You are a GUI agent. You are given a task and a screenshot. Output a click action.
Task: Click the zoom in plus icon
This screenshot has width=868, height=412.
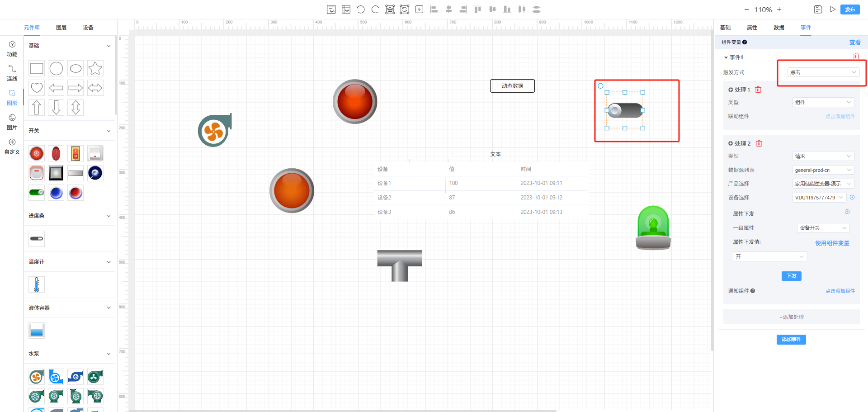pos(779,9)
